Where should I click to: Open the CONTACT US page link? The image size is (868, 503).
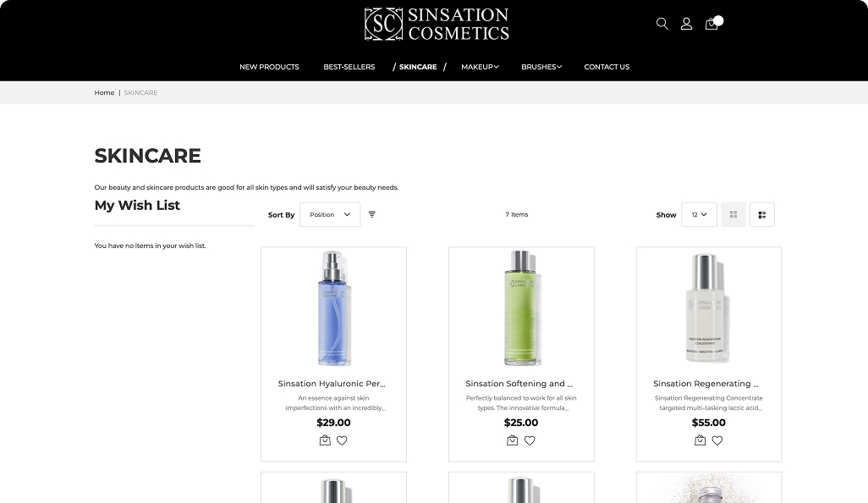tap(607, 67)
